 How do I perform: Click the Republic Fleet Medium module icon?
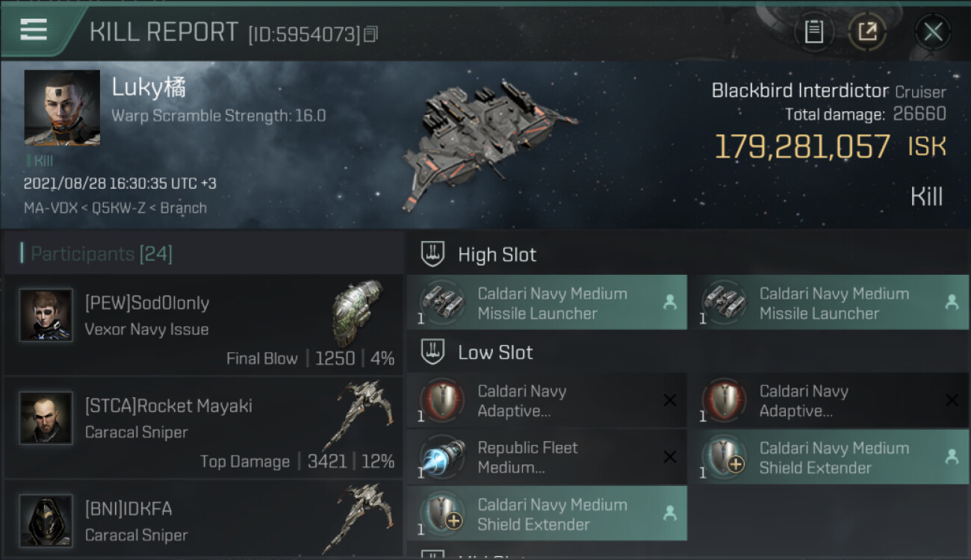click(x=438, y=458)
